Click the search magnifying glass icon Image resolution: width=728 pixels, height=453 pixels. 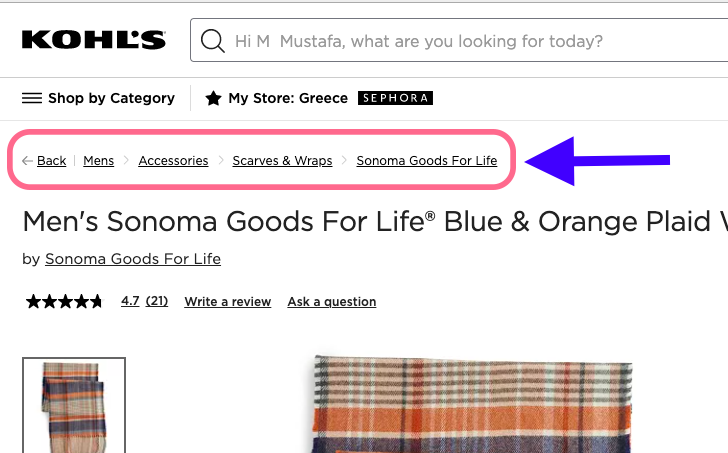click(x=212, y=41)
